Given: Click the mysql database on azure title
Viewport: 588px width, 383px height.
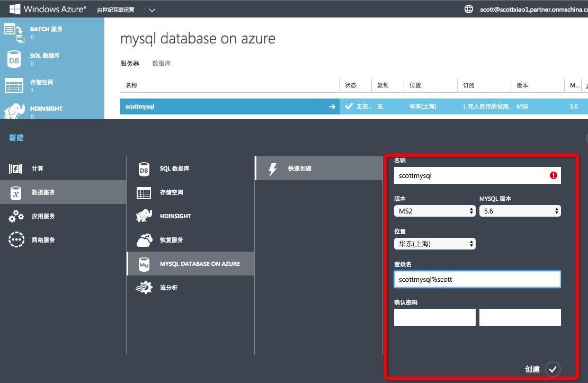Looking at the screenshot, I should coord(198,39).
